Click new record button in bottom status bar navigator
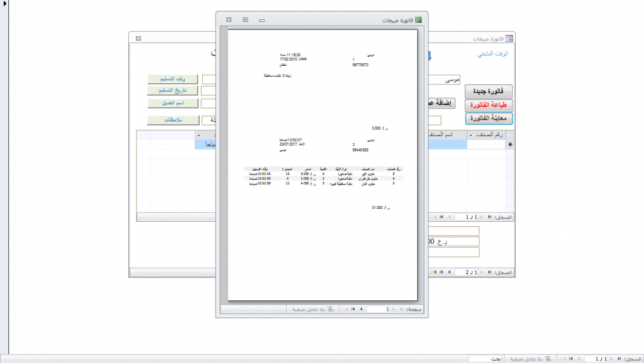Screen dimensions: 644x363 pos(562,358)
